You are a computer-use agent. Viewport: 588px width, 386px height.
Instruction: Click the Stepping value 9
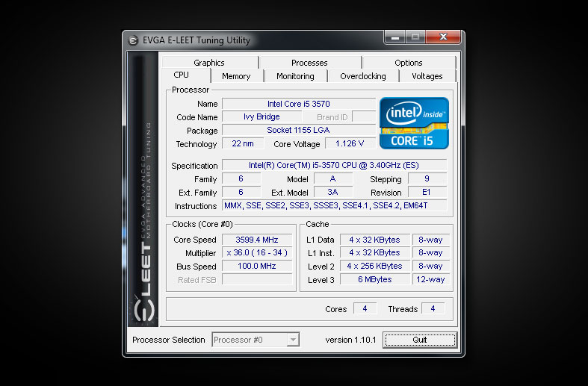tap(427, 178)
